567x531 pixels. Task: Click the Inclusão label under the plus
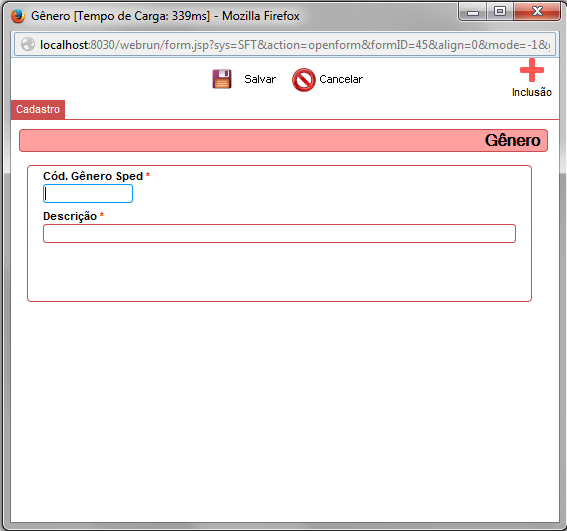532,92
